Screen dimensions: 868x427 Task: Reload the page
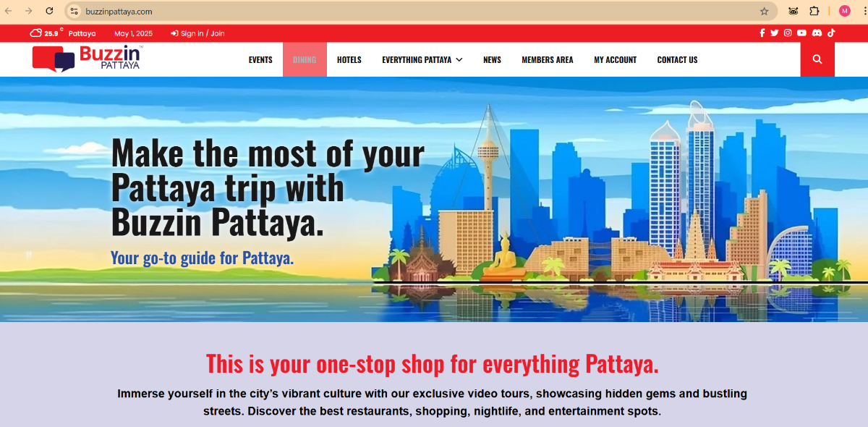pyautogui.click(x=49, y=11)
